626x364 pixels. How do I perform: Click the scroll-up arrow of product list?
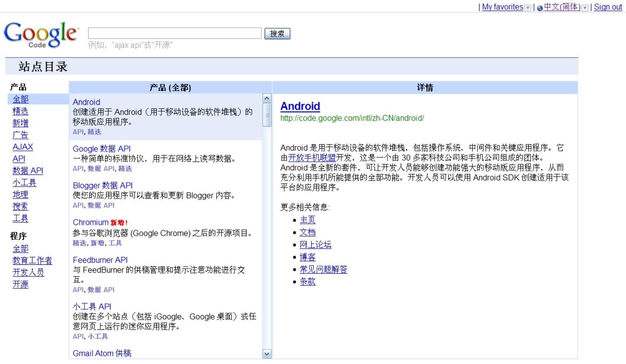coord(267,98)
